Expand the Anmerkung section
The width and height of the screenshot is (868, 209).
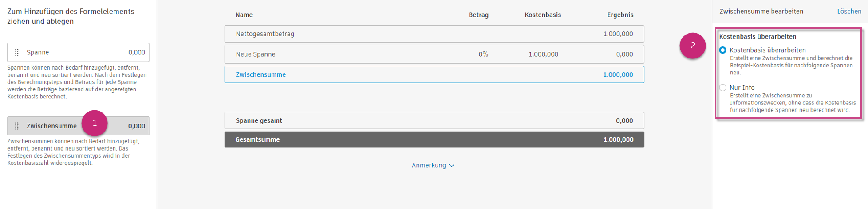[429, 165]
